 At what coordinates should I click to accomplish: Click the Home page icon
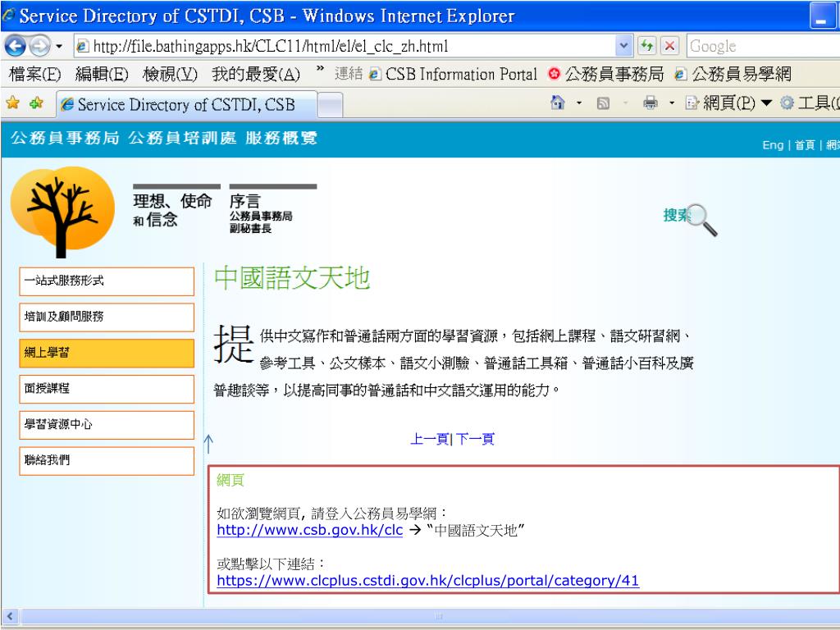tap(558, 103)
